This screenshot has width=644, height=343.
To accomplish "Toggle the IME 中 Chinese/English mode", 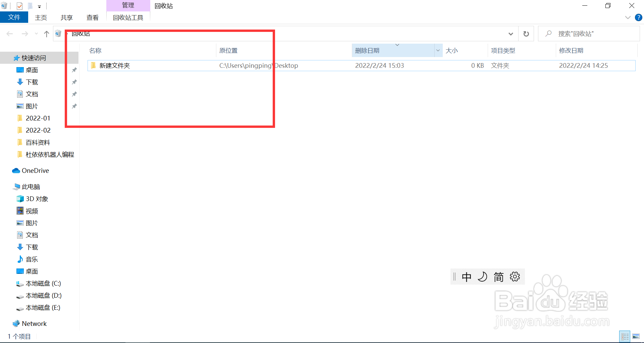I will (467, 277).
